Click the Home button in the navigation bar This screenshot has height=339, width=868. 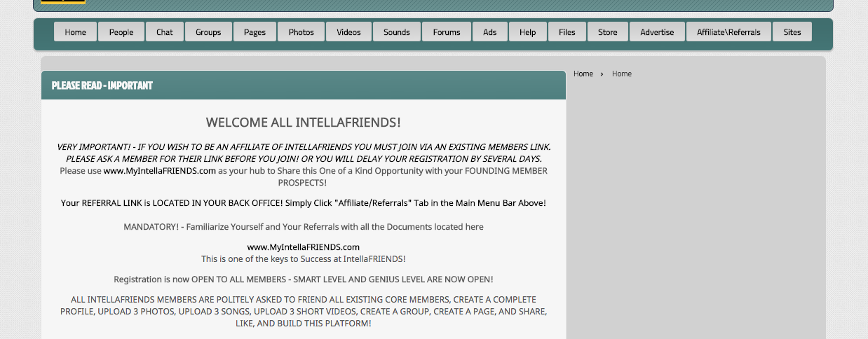point(75,32)
